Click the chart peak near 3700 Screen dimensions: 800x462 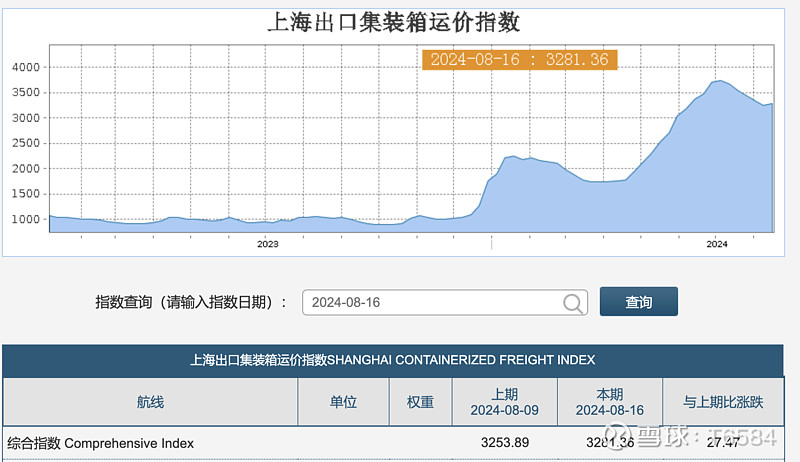click(719, 81)
